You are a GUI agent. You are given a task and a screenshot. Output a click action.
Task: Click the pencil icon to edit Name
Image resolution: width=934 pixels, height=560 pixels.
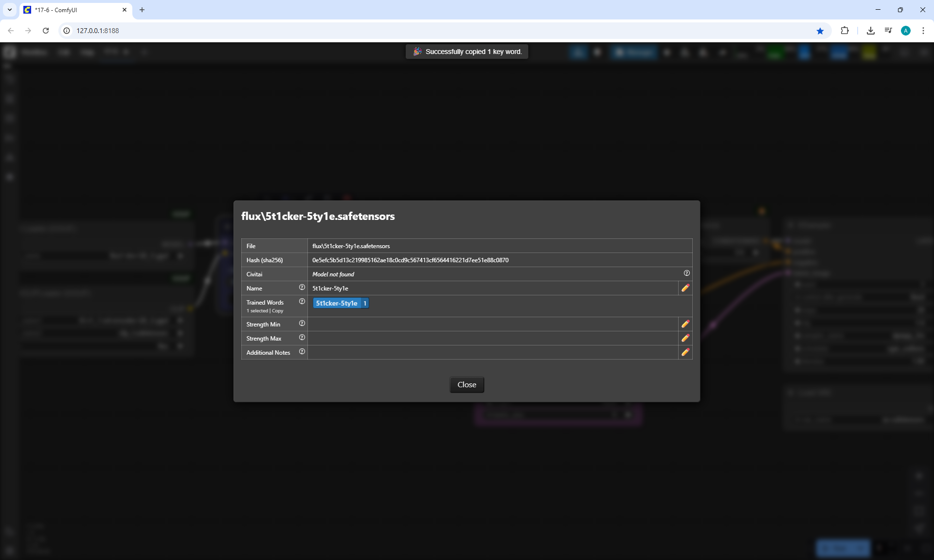click(685, 288)
